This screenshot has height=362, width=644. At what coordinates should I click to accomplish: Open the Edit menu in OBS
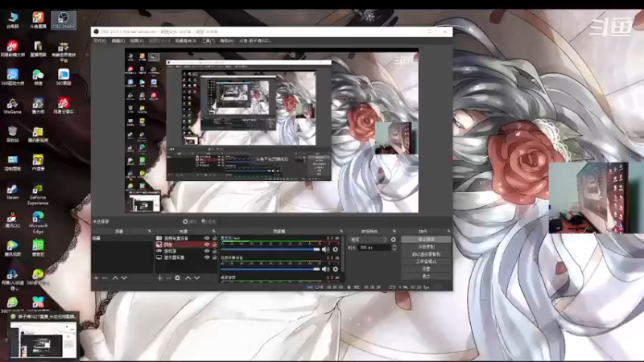[x=118, y=41]
